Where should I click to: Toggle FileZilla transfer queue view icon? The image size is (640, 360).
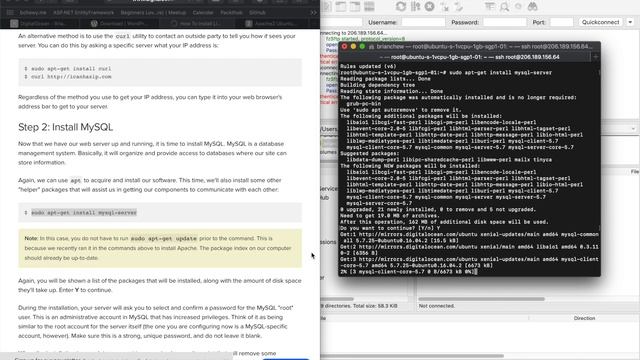(369, 6)
